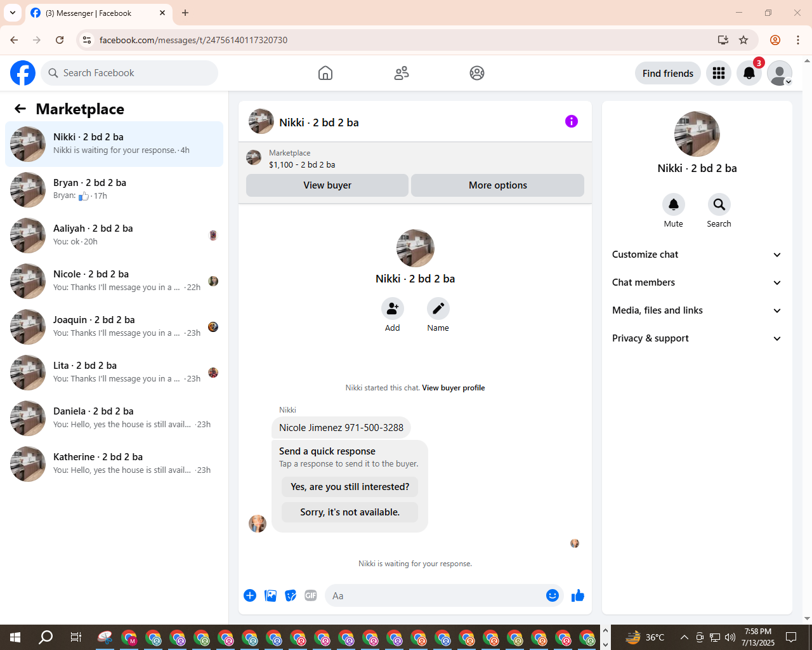This screenshot has height=650, width=812.
Task: Go to the Home feed icon
Action: pyautogui.click(x=325, y=73)
